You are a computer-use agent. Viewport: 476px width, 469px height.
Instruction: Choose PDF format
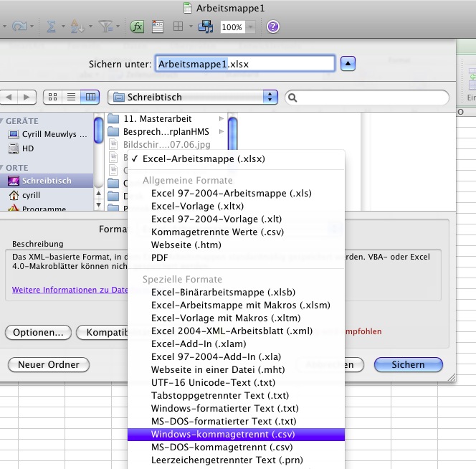tap(236, 258)
